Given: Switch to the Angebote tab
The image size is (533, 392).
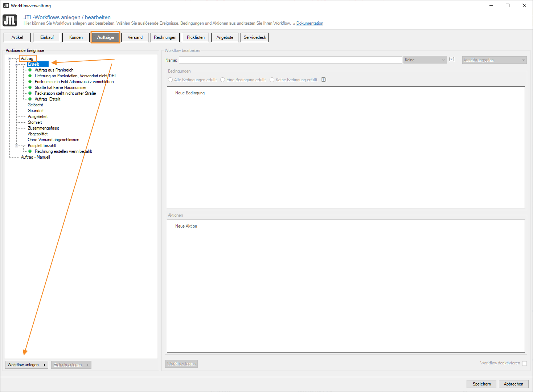Looking at the screenshot, I should pyautogui.click(x=225, y=37).
